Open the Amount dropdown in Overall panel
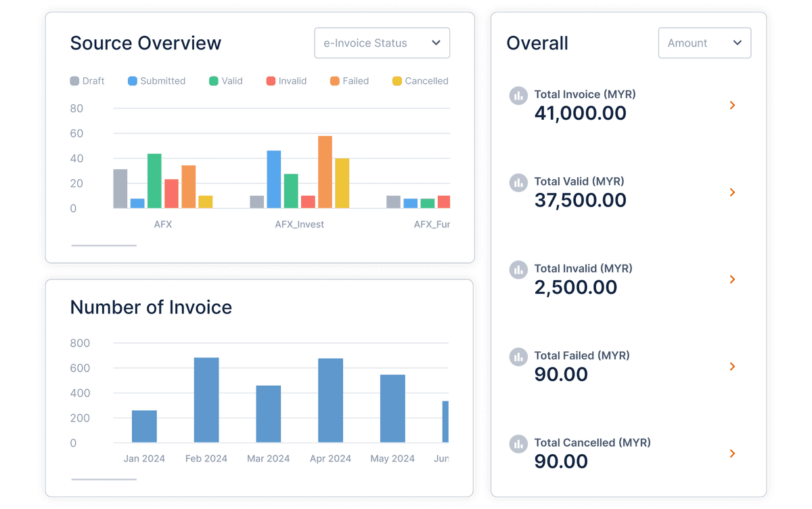812x509 pixels. pos(704,43)
